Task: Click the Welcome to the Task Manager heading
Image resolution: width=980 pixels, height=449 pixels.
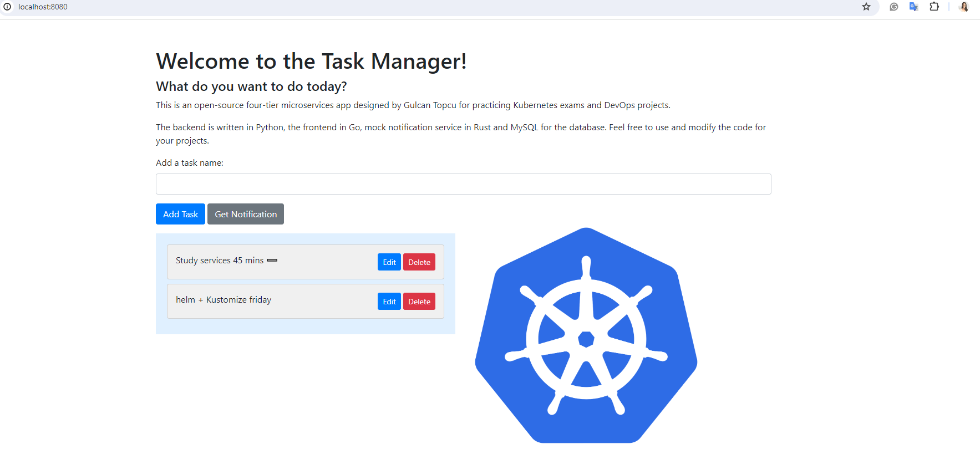Action: [311, 61]
